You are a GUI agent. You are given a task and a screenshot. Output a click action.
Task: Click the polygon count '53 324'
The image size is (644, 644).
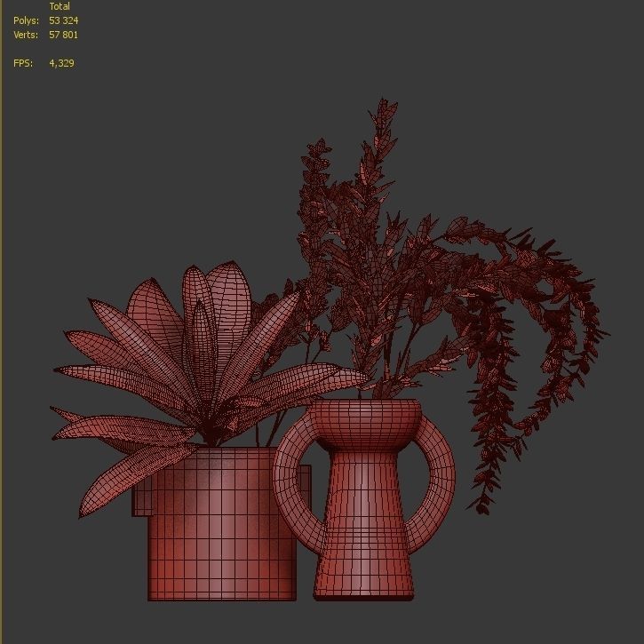tap(64, 20)
